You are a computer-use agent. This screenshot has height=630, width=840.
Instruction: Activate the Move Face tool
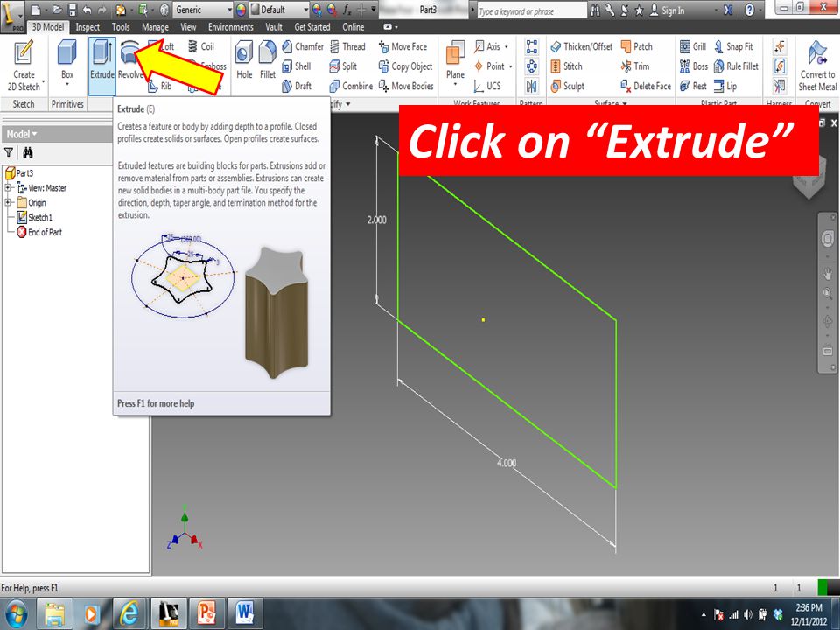pyautogui.click(x=402, y=46)
